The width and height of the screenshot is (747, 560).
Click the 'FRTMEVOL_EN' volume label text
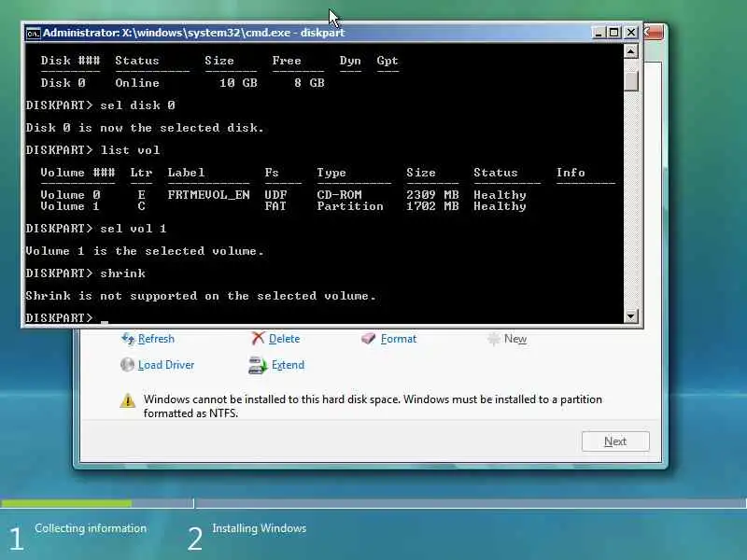pos(208,195)
